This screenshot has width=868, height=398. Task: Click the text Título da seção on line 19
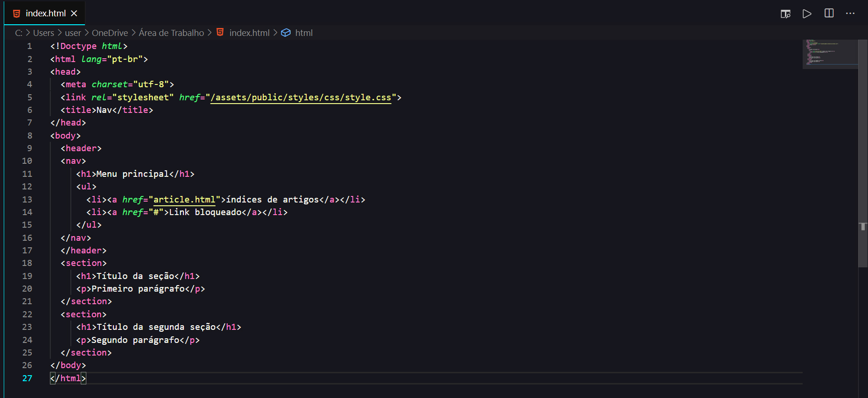(135, 276)
